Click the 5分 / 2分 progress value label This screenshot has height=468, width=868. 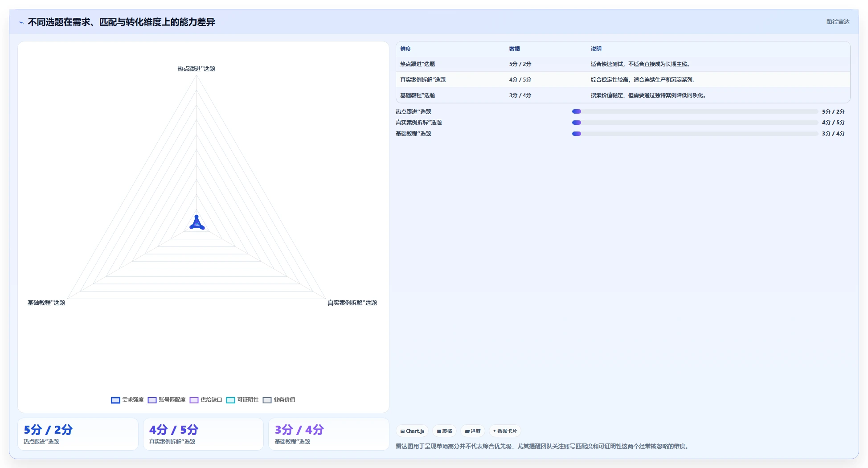(x=833, y=112)
